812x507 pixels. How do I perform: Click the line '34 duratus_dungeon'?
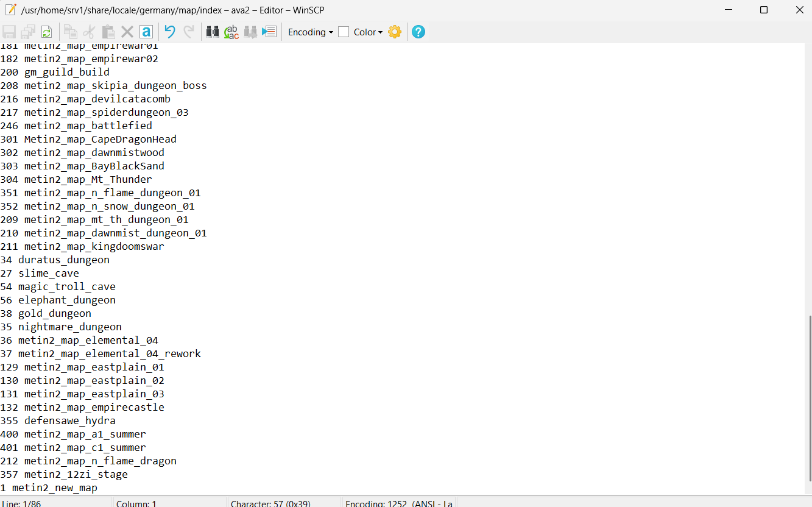click(x=55, y=260)
